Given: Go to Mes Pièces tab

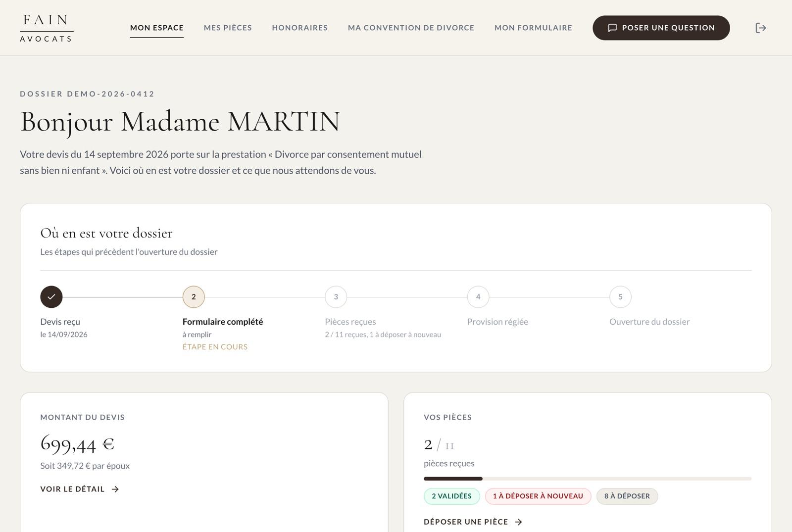Looking at the screenshot, I should point(228,28).
